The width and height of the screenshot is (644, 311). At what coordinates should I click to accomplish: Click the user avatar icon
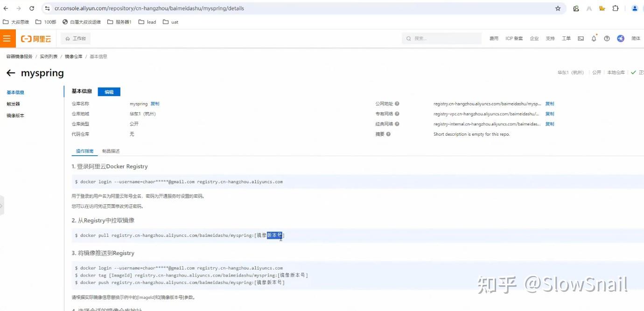click(621, 38)
